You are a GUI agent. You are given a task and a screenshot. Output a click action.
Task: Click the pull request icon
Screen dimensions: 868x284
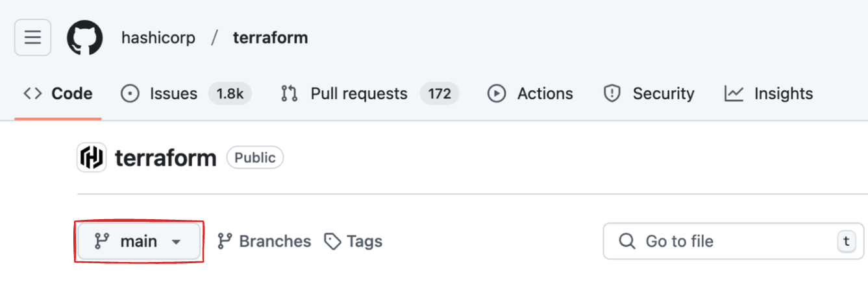click(x=289, y=93)
